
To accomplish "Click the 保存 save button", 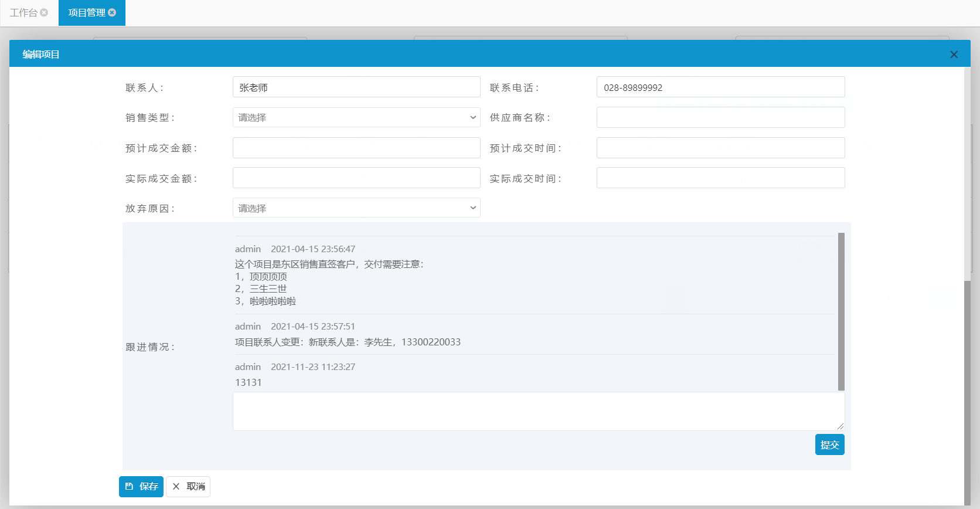I will click(x=141, y=486).
